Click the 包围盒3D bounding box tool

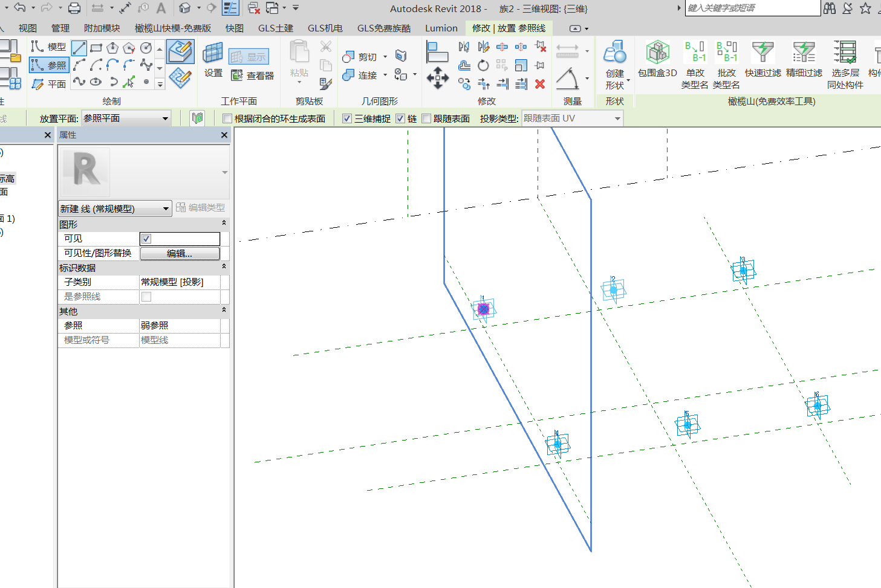[x=657, y=59]
